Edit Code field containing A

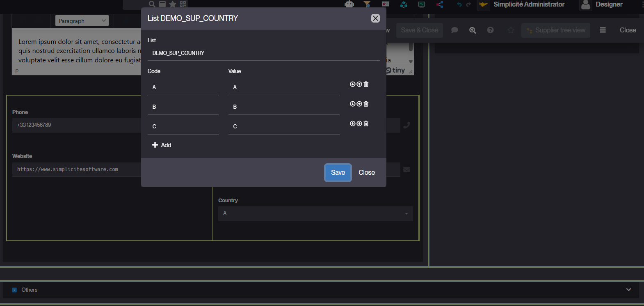(x=183, y=87)
